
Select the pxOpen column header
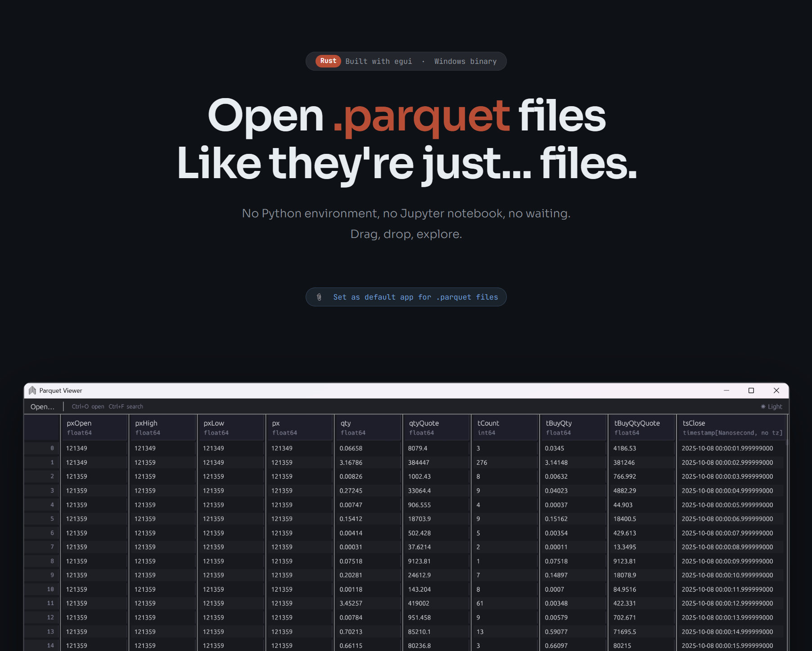point(95,427)
